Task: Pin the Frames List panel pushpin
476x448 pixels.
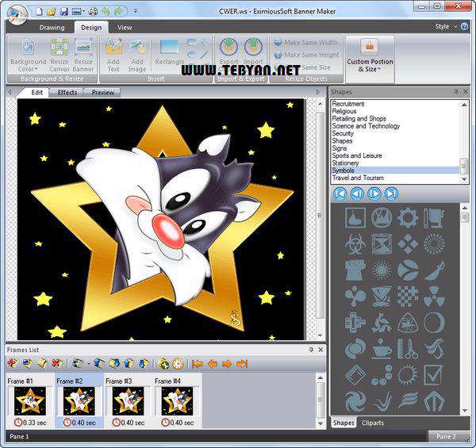Action: (311, 350)
